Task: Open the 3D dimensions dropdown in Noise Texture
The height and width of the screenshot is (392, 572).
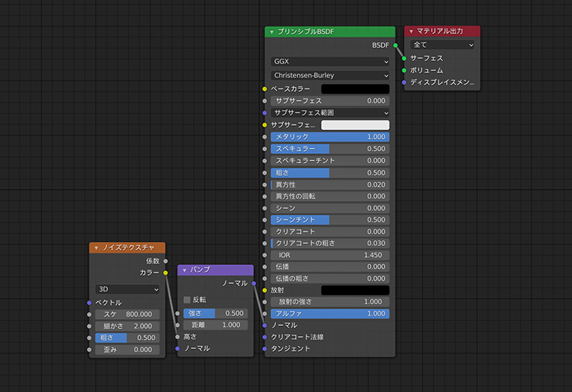Action: click(x=127, y=290)
